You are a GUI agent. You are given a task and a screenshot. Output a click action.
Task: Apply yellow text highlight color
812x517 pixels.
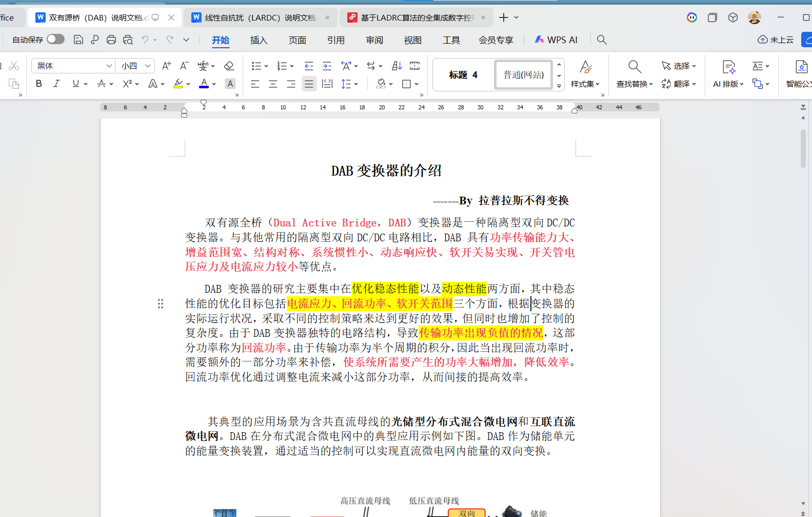[179, 84]
